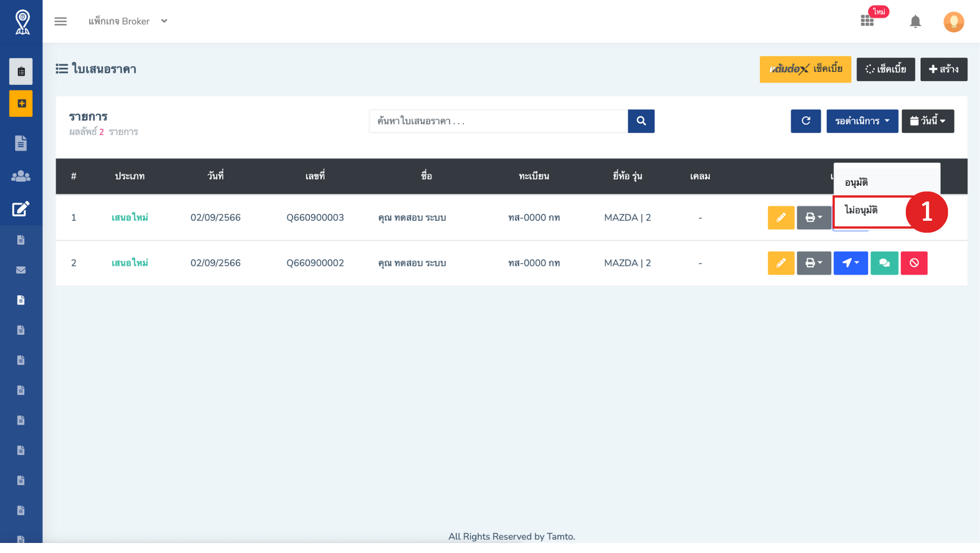Open the envelope icon in the sidebar
This screenshot has height=553, width=980.
pos(21,270)
